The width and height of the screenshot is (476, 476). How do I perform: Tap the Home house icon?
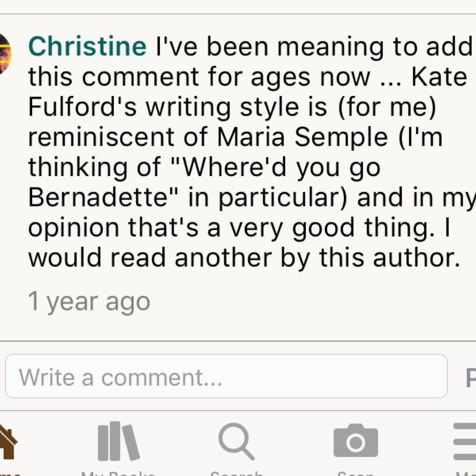[6, 442]
